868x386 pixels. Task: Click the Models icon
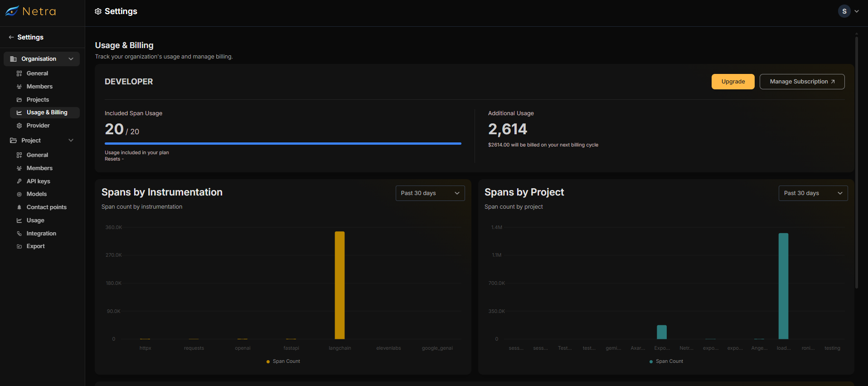click(x=19, y=194)
